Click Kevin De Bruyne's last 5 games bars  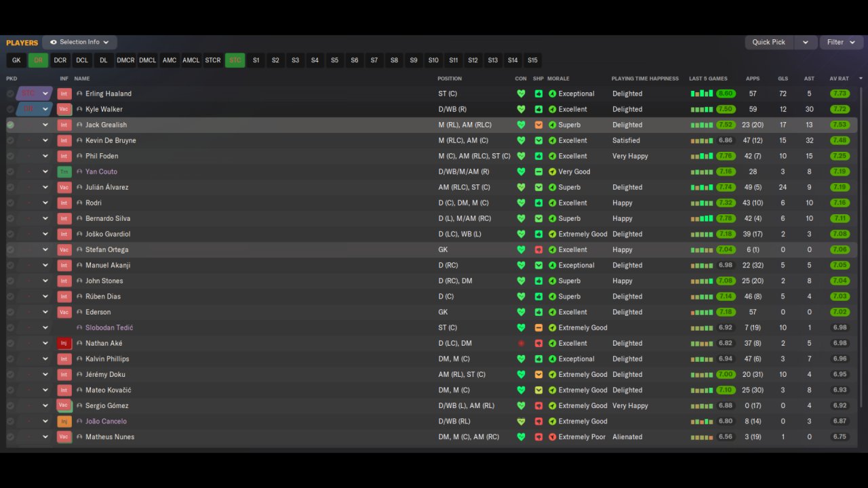pos(702,140)
